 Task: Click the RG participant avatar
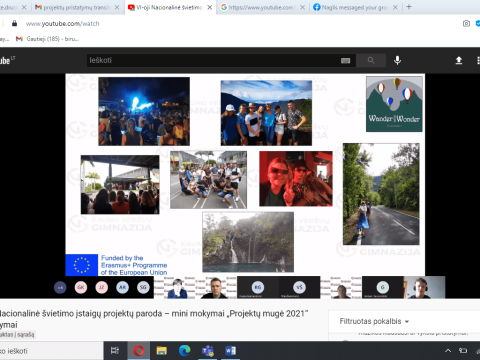(x=258, y=287)
